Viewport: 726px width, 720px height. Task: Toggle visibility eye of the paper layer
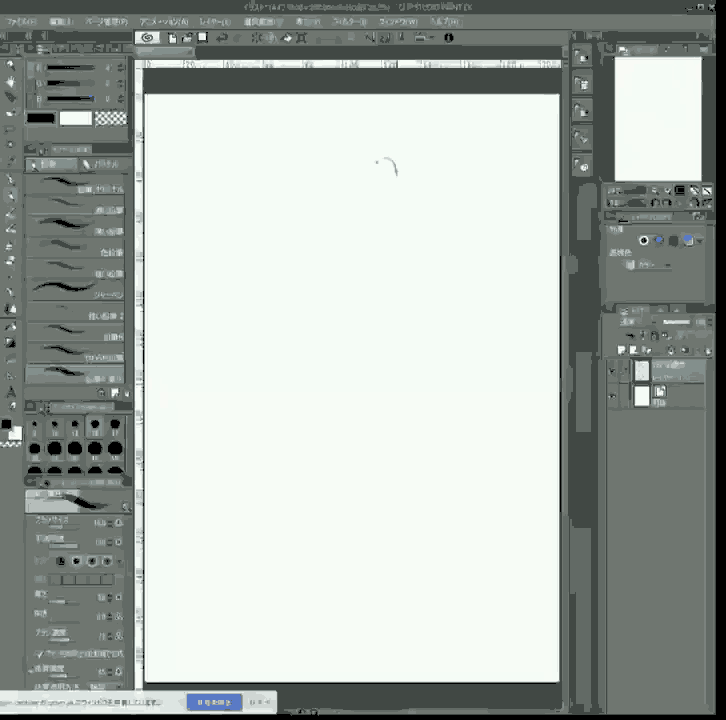[x=612, y=396]
